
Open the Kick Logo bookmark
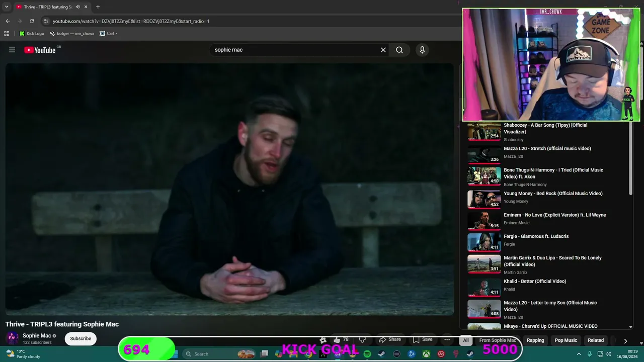[32, 34]
